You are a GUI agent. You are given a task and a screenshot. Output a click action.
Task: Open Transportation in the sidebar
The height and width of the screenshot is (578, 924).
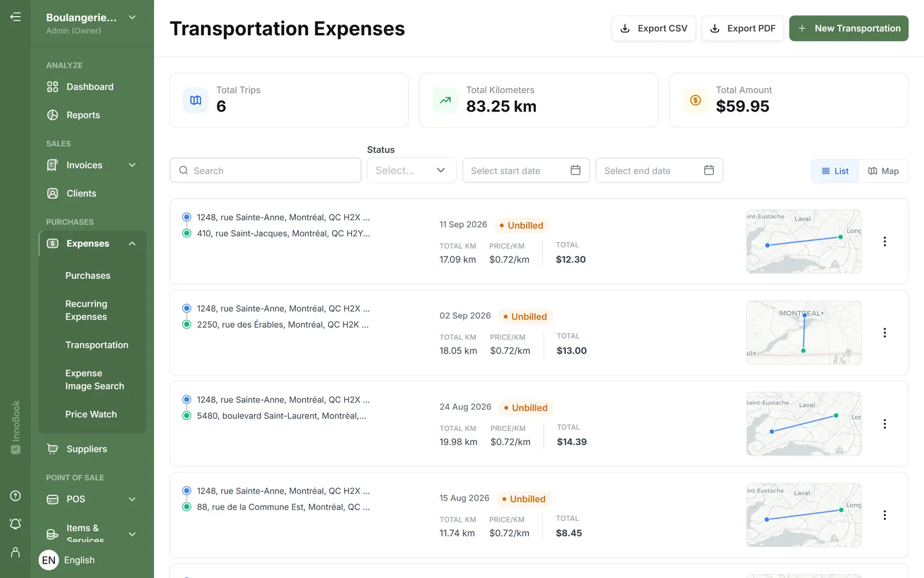click(97, 345)
